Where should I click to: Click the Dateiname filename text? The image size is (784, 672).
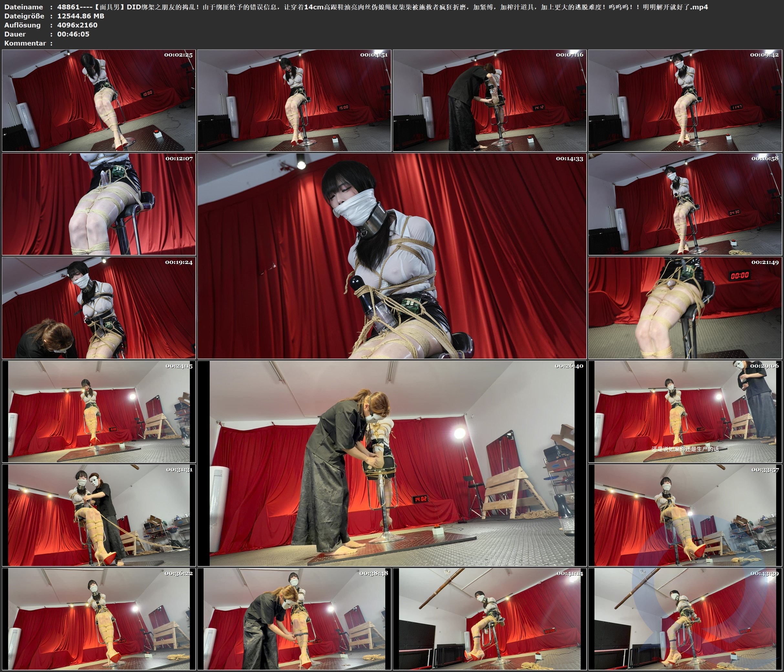pos(382,7)
